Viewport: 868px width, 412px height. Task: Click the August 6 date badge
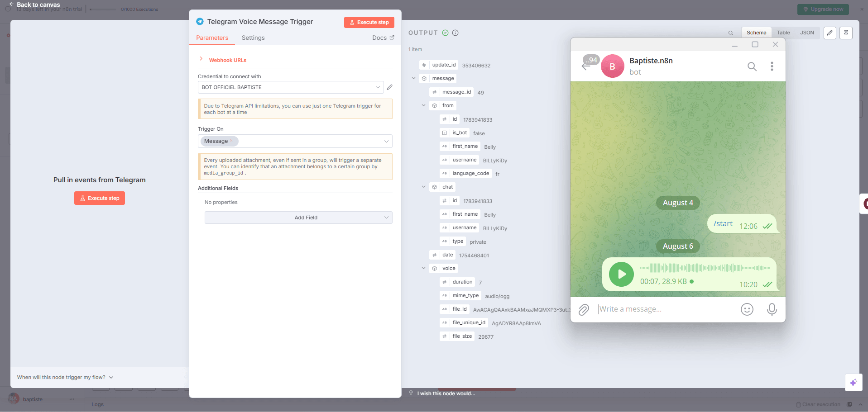point(678,246)
